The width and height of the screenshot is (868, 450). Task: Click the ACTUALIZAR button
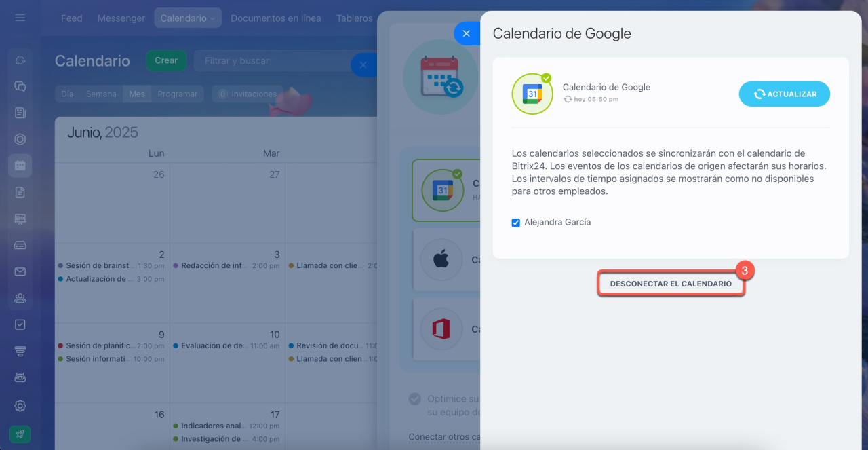pyautogui.click(x=785, y=94)
